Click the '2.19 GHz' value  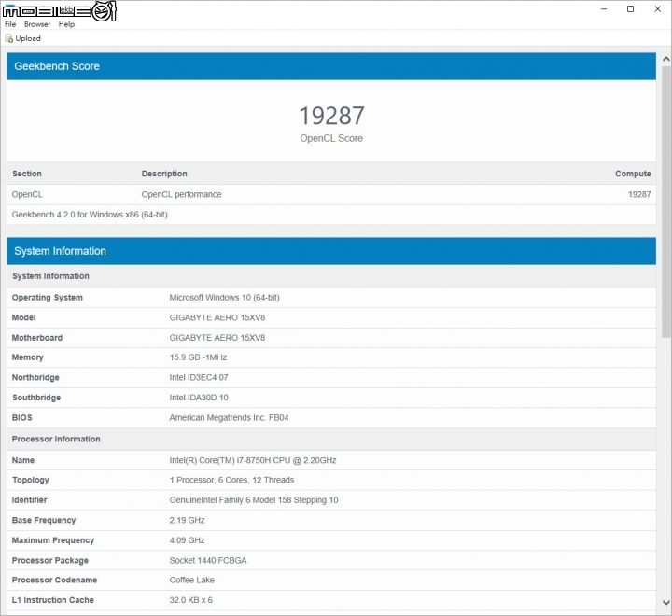(187, 521)
